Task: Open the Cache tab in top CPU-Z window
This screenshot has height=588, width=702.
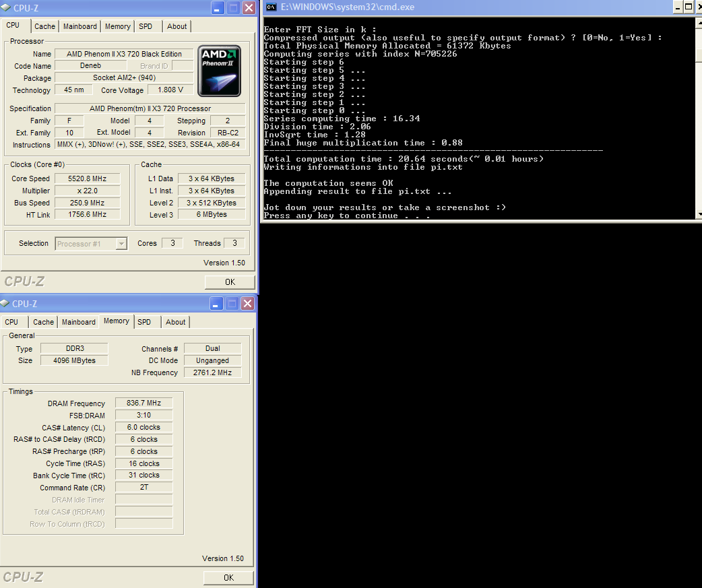Action: pos(44,26)
